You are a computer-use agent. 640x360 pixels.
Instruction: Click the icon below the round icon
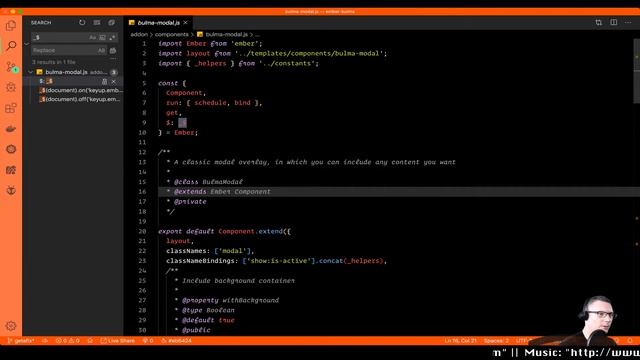11,170
